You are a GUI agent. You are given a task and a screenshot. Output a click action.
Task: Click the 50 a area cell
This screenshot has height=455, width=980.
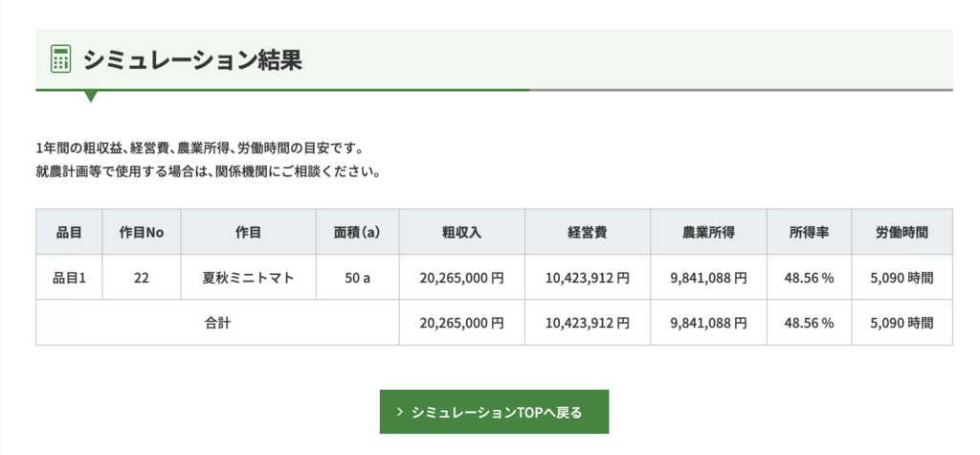click(358, 277)
